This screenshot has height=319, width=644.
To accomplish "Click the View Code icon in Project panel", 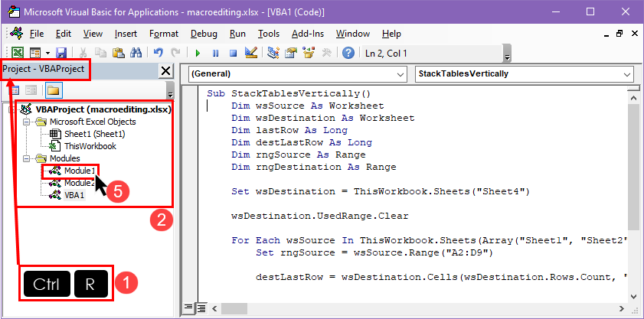I will (x=15, y=91).
